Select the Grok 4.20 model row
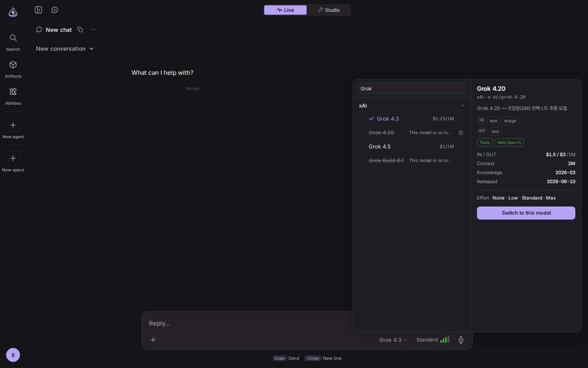The width and height of the screenshot is (588, 368). [412, 132]
